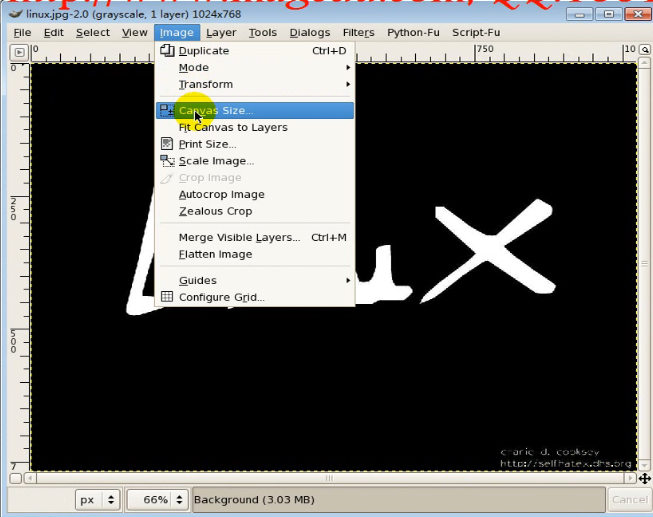The image size is (653, 517).
Task: Click the Configure Grid icon
Action: (167, 297)
